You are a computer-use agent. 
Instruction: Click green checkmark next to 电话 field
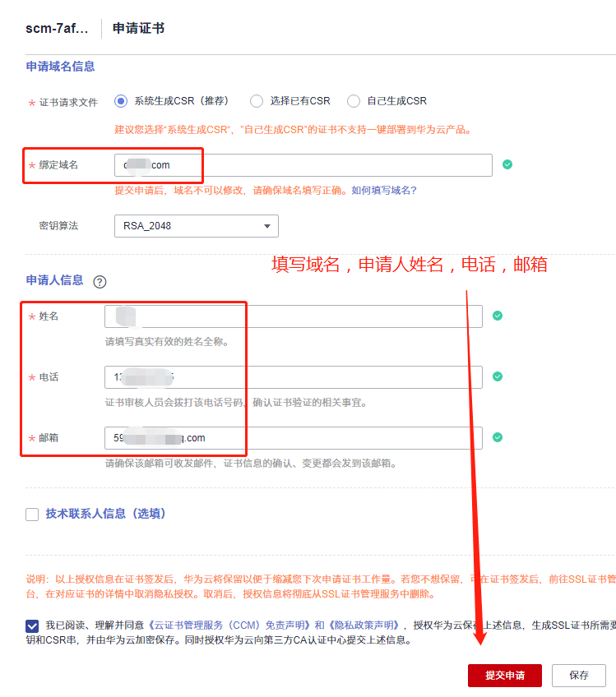(x=498, y=376)
